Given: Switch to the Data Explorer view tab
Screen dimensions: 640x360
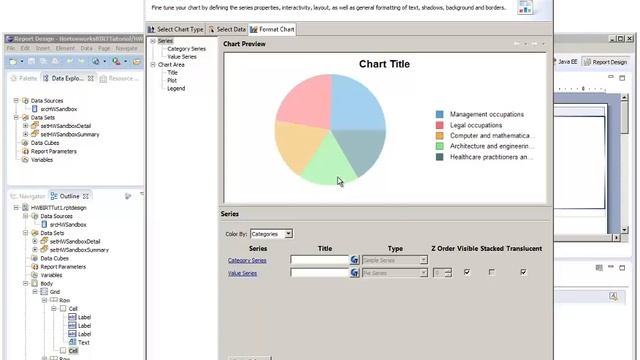Looking at the screenshot, I should coord(67,78).
